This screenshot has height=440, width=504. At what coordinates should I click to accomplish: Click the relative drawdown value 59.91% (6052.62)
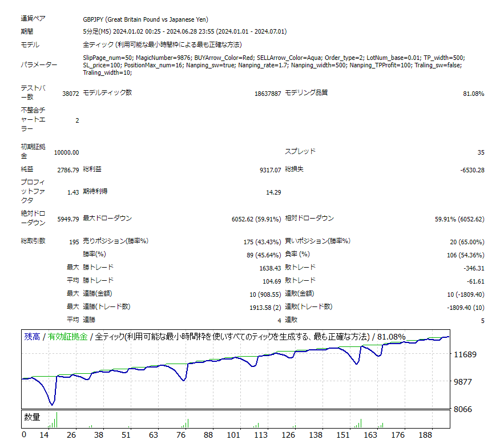tap(459, 219)
